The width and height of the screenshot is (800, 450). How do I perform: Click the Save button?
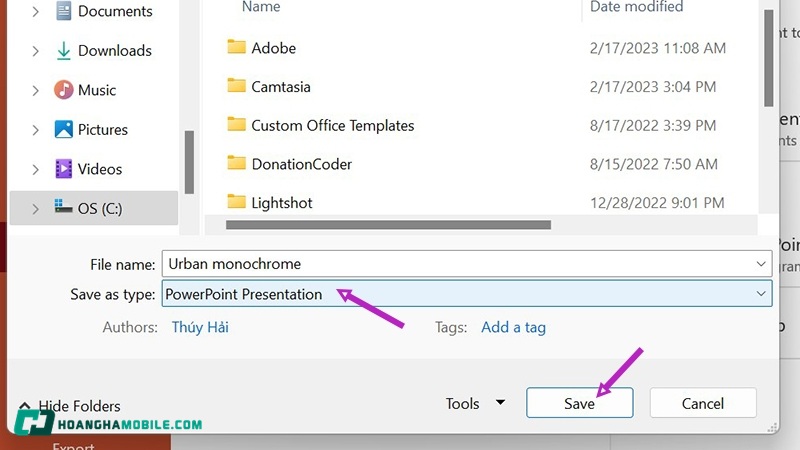(x=579, y=404)
